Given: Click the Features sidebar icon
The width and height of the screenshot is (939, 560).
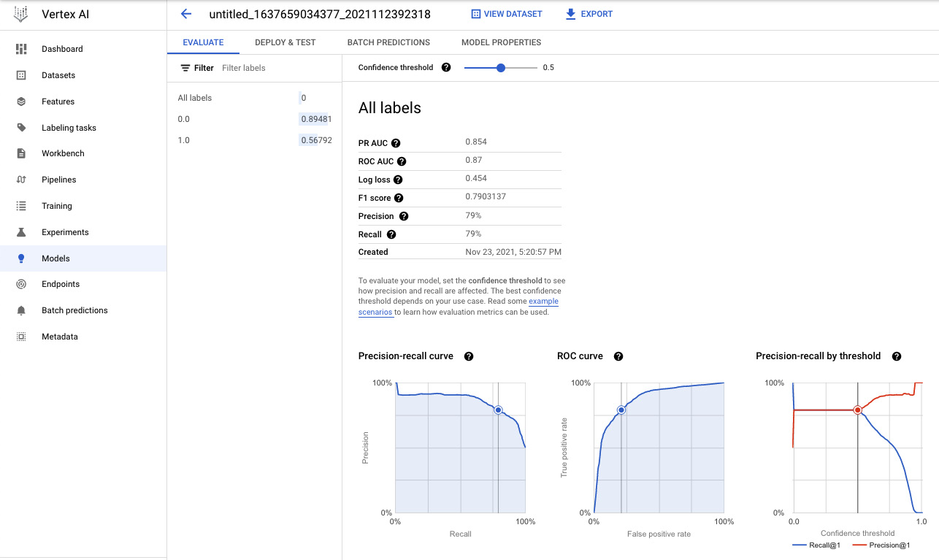Looking at the screenshot, I should coord(21,101).
